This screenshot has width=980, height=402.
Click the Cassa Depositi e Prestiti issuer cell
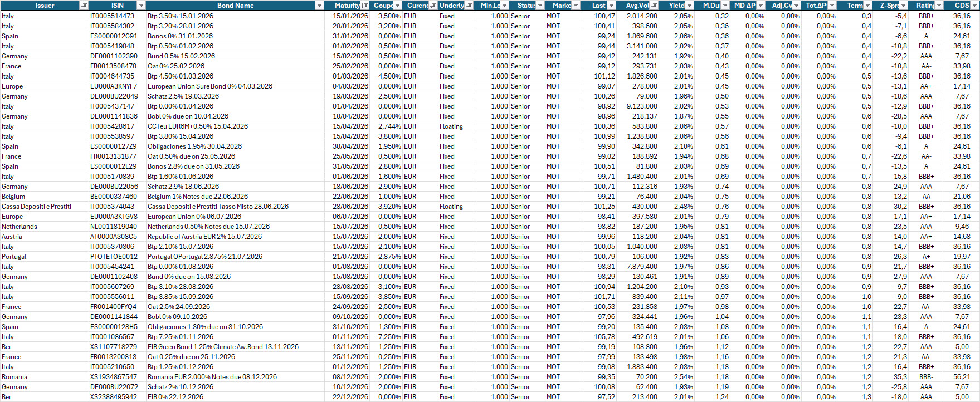point(37,207)
